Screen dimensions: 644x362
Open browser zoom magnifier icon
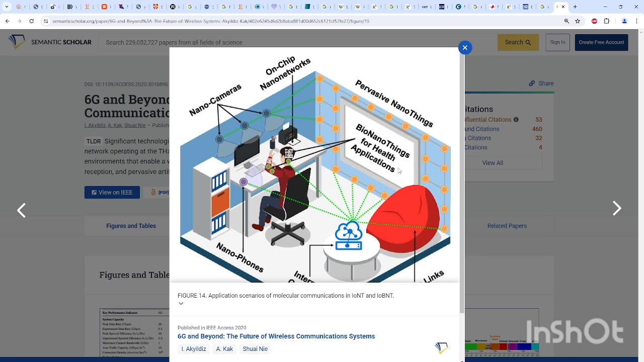[567, 21]
